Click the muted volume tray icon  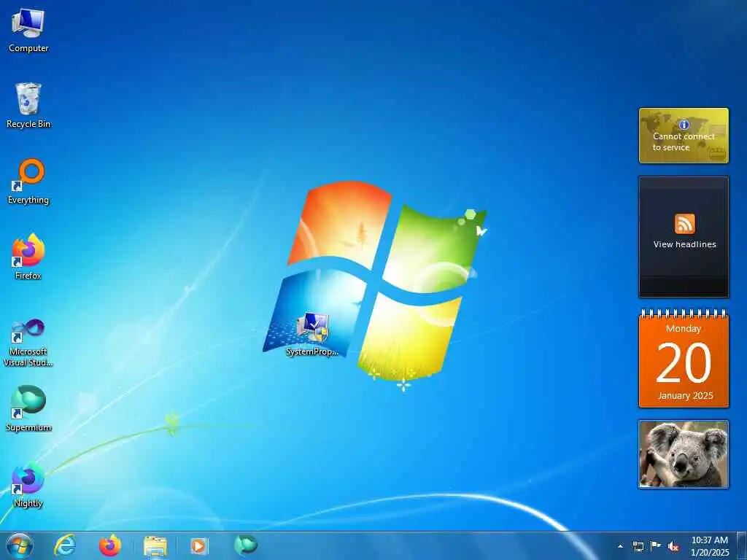click(673, 546)
